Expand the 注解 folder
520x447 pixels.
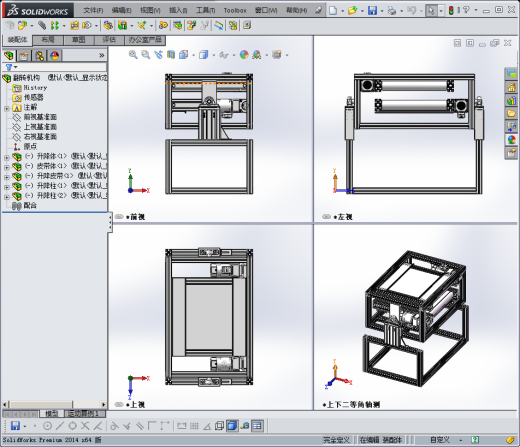(6, 108)
